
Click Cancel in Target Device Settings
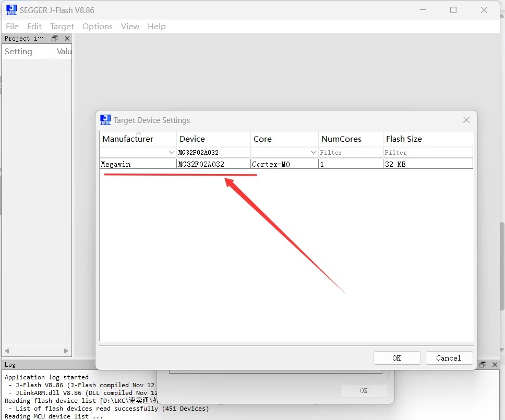tap(449, 358)
